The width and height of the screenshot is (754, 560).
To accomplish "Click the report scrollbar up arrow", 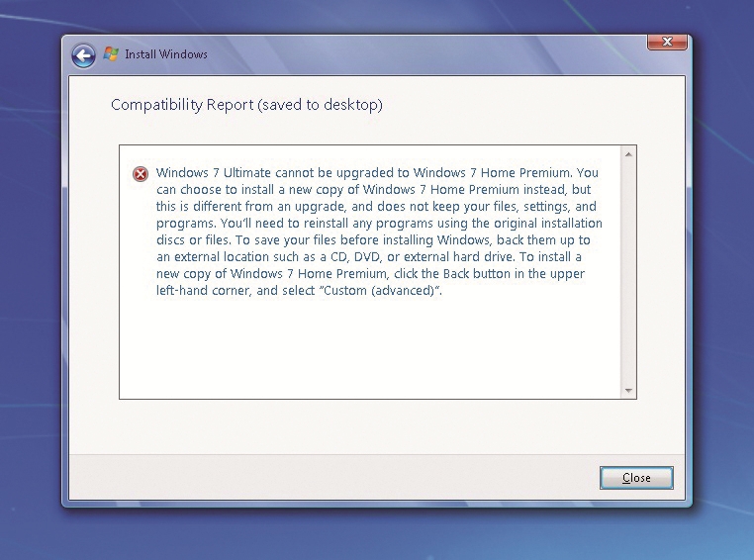I will [x=628, y=154].
